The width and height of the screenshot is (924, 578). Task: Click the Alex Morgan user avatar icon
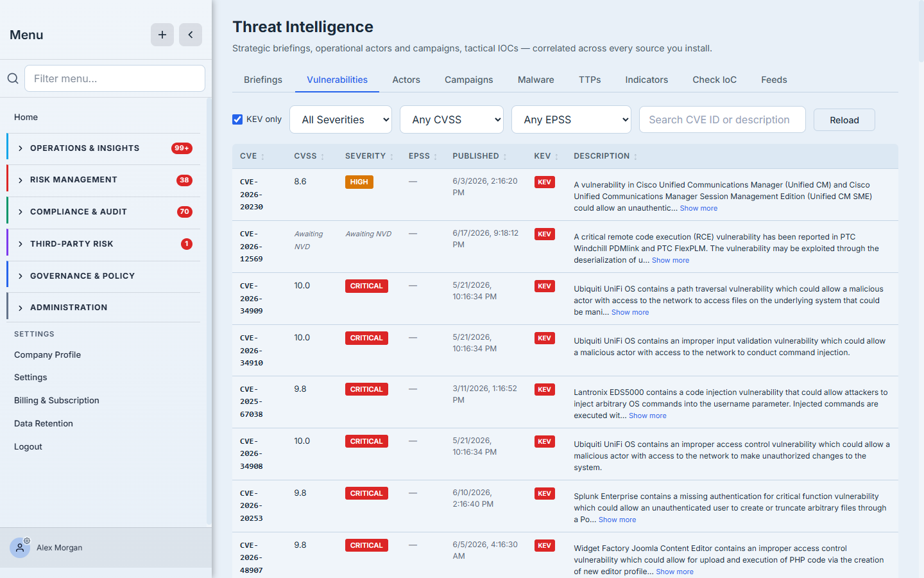[x=20, y=548]
